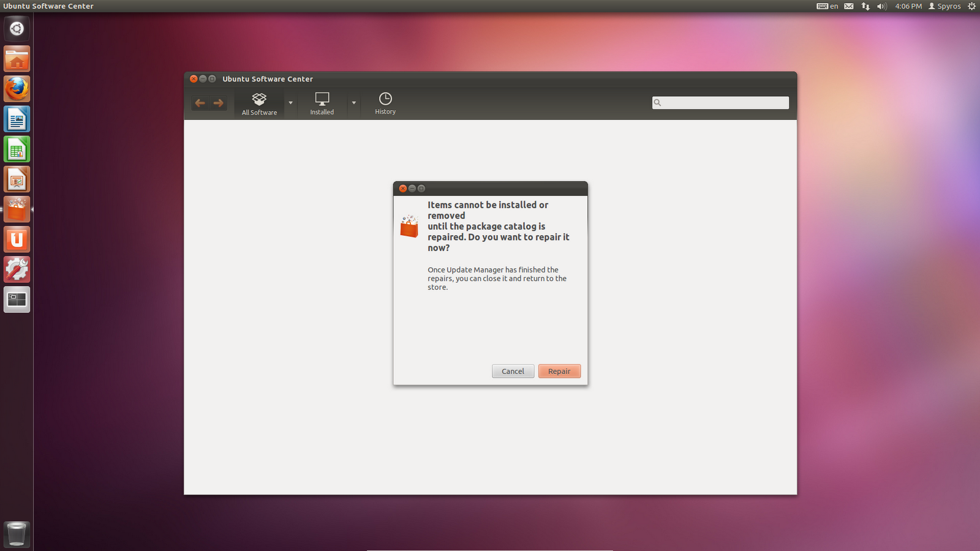Go back with the left arrow button
980x551 pixels.
coord(200,103)
